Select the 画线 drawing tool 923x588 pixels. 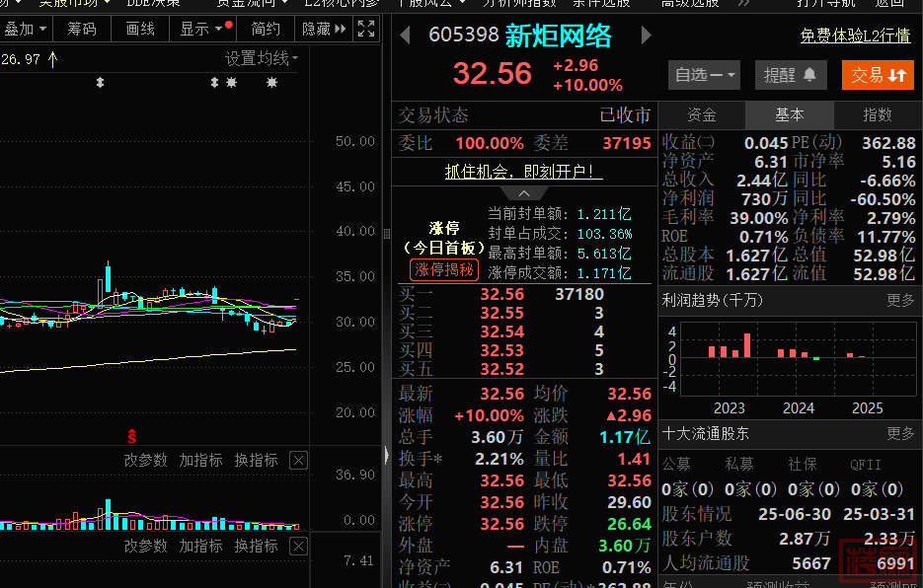click(140, 29)
